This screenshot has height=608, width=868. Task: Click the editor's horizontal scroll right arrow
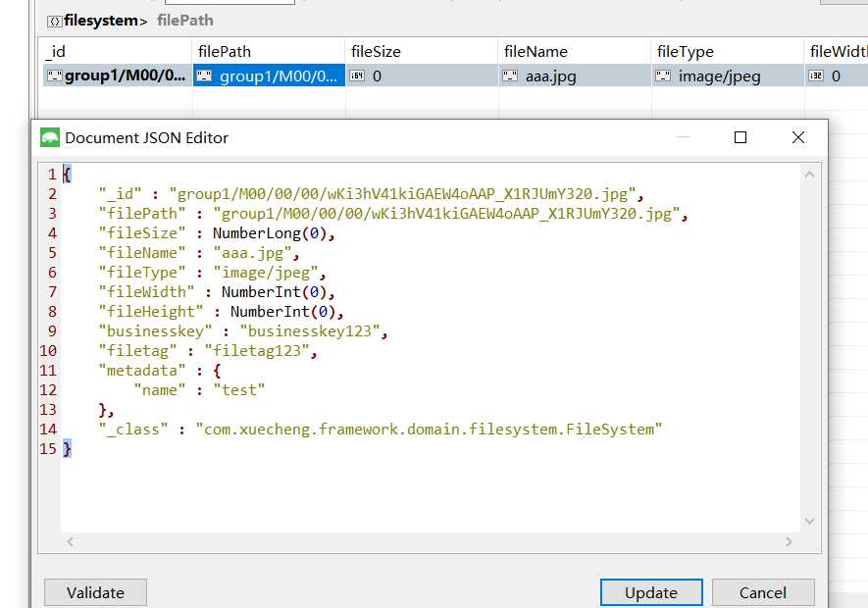click(789, 541)
